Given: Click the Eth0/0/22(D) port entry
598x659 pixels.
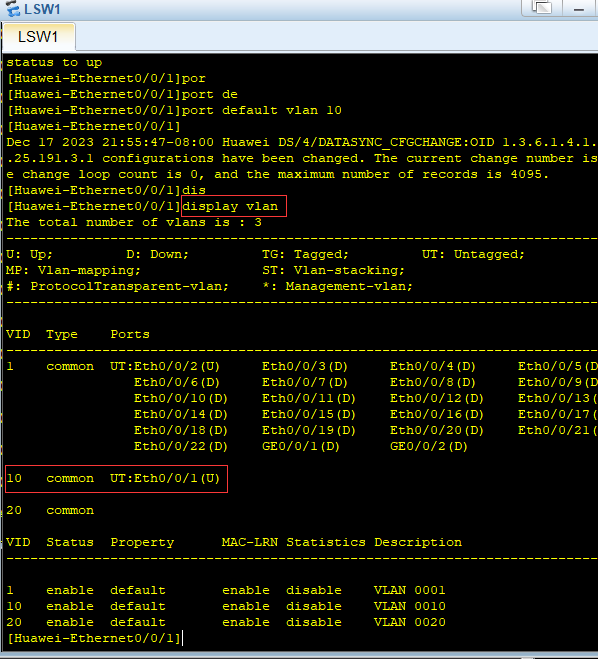Looking at the screenshot, I should coord(181,446).
